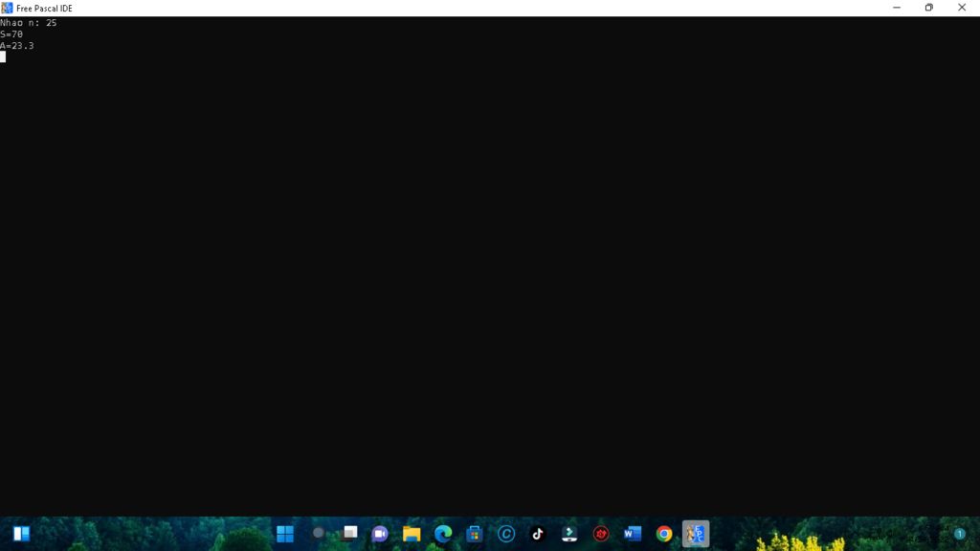Open File Explorer from taskbar

click(412, 534)
